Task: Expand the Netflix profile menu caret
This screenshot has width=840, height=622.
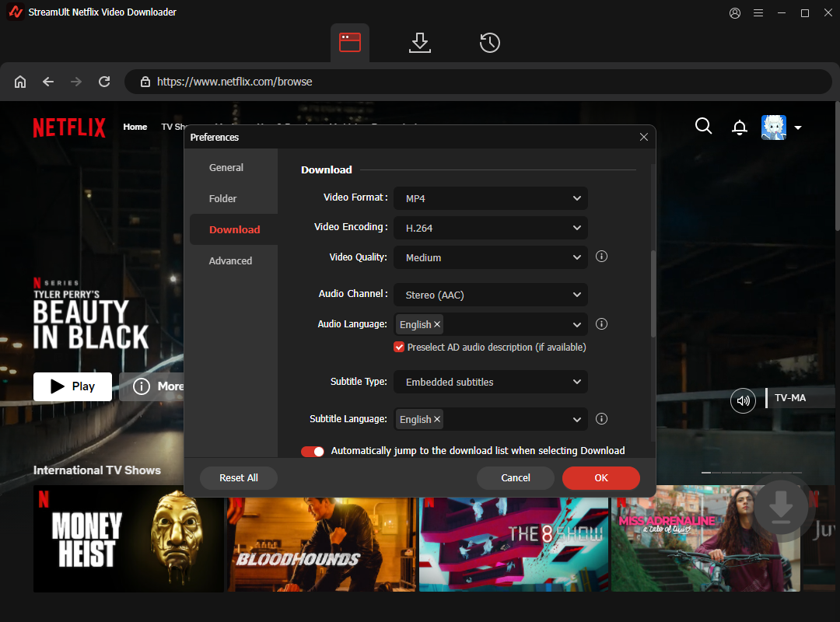Action: coord(798,128)
